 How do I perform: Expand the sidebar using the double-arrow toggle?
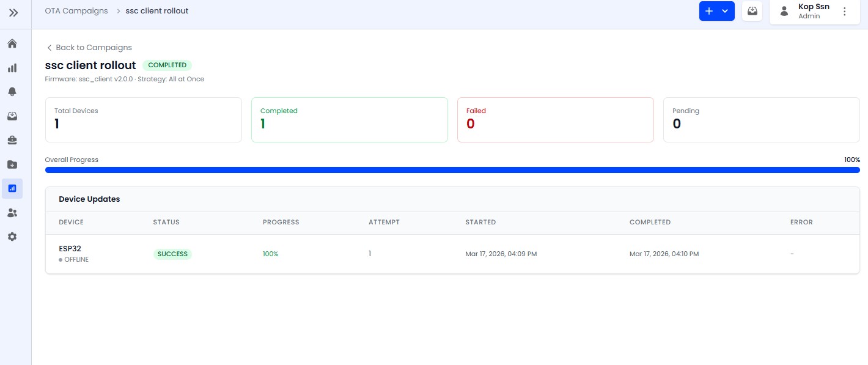(14, 12)
